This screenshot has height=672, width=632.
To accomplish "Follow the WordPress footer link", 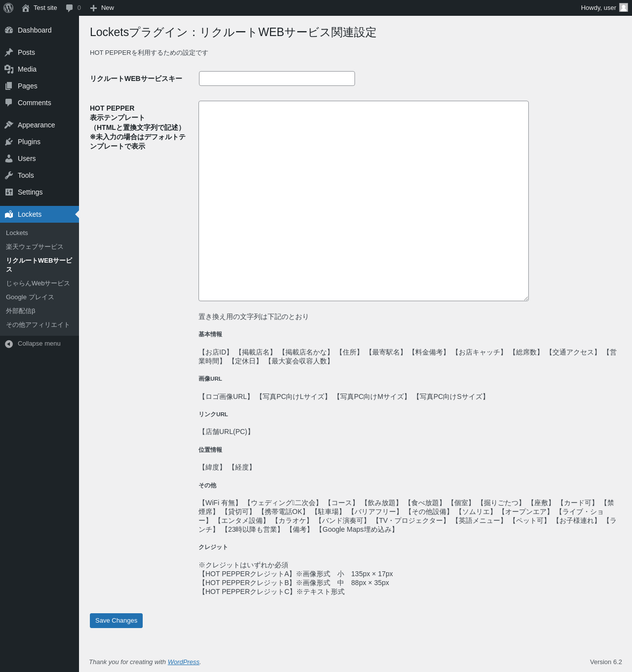I will [183, 662].
